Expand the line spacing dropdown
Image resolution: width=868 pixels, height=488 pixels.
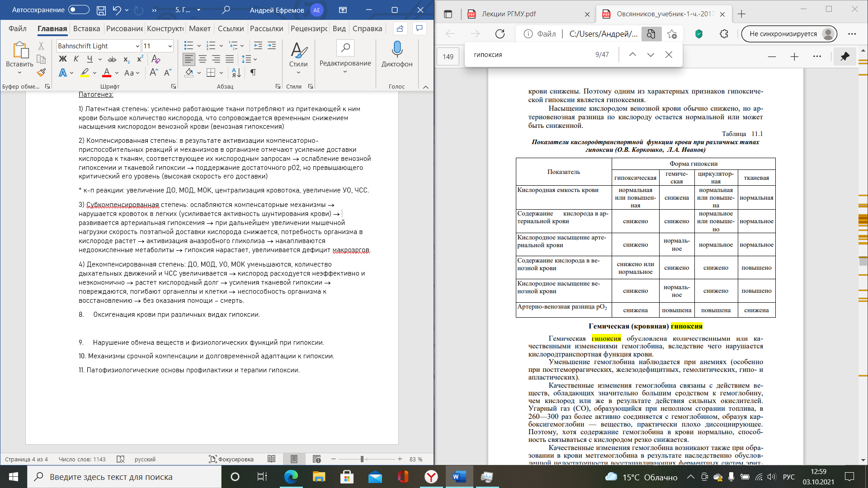click(x=255, y=59)
